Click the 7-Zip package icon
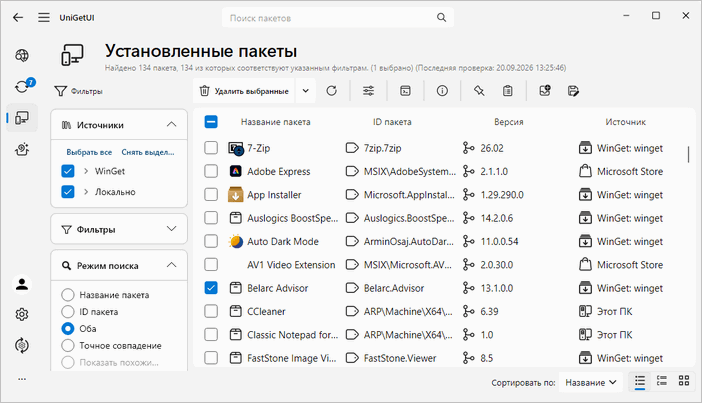702x403 pixels. coord(235,148)
